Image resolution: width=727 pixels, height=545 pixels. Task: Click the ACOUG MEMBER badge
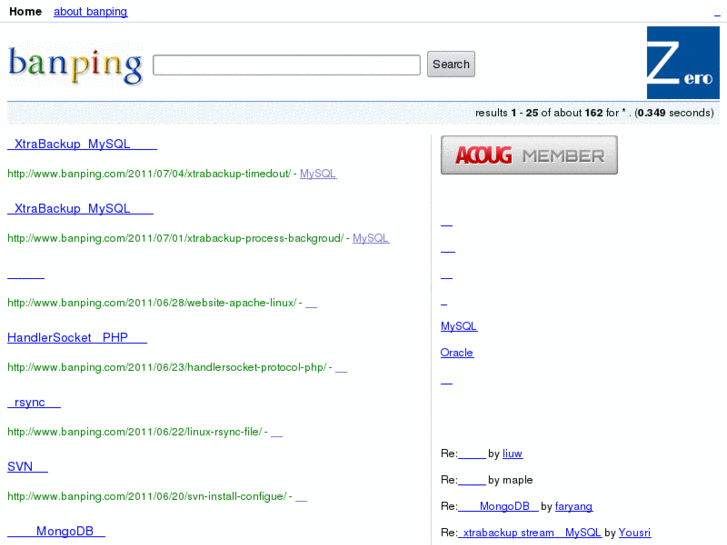click(529, 155)
